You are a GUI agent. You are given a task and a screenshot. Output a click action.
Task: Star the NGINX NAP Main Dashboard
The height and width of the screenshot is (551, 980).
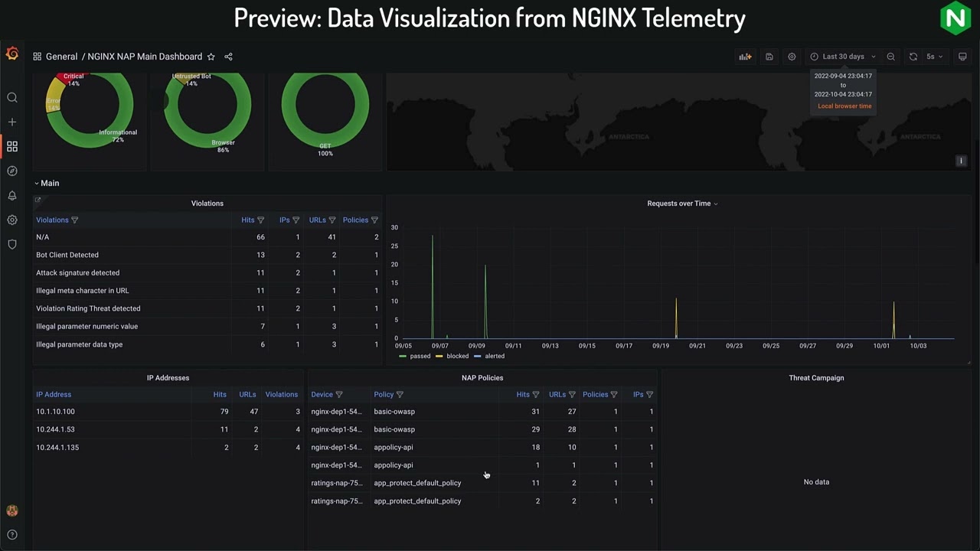tap(211, 57)
